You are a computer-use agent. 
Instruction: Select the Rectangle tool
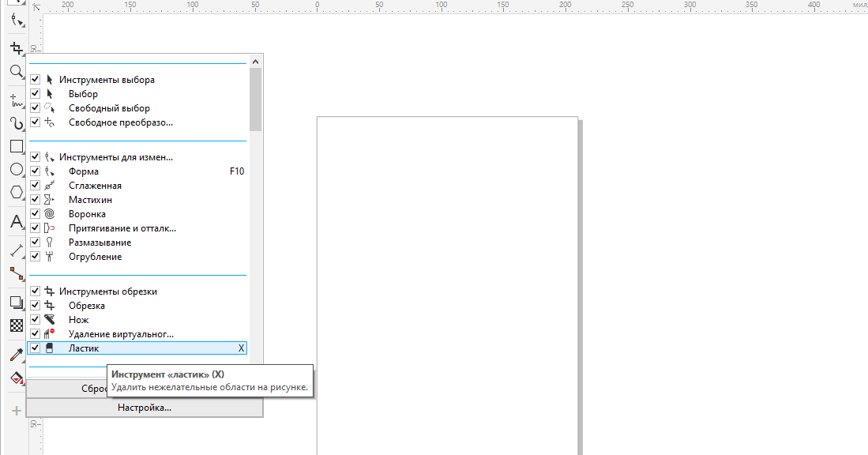pos(17,146)
